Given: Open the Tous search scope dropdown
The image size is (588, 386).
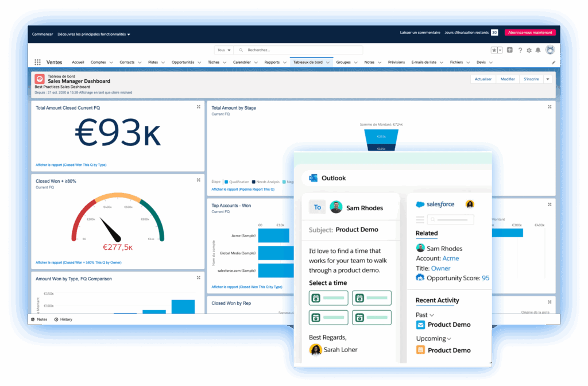Looking at the screenshot, I should pyautogui.click(x=224, y=50).
